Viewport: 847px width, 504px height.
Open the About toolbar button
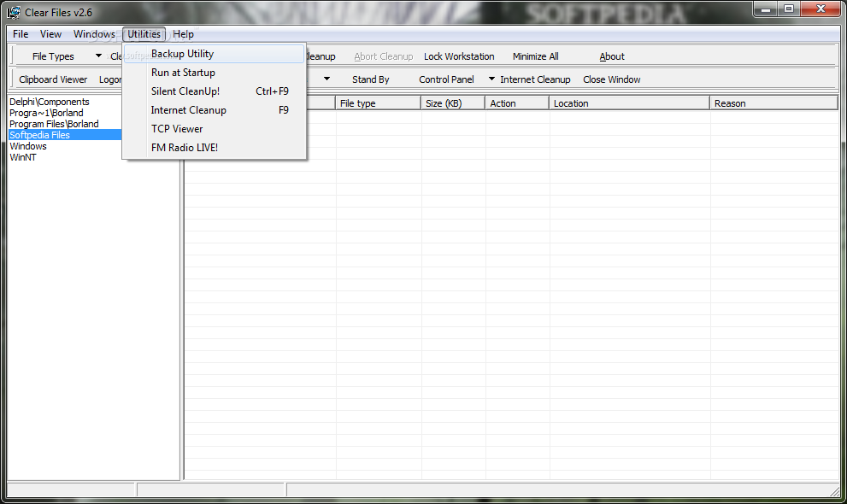tap(611, 56)
